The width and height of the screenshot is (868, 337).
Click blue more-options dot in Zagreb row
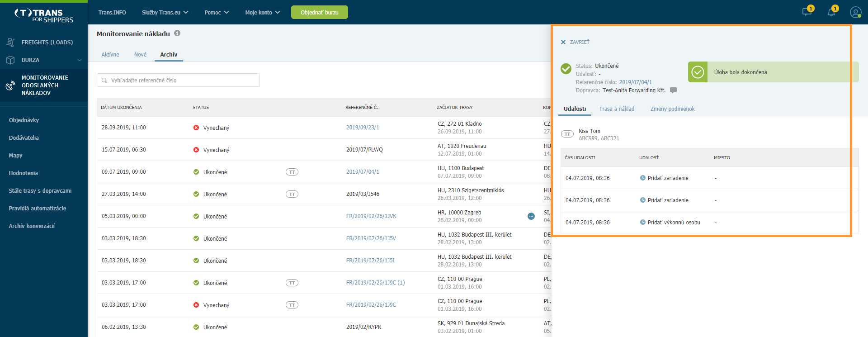point(531,216)
